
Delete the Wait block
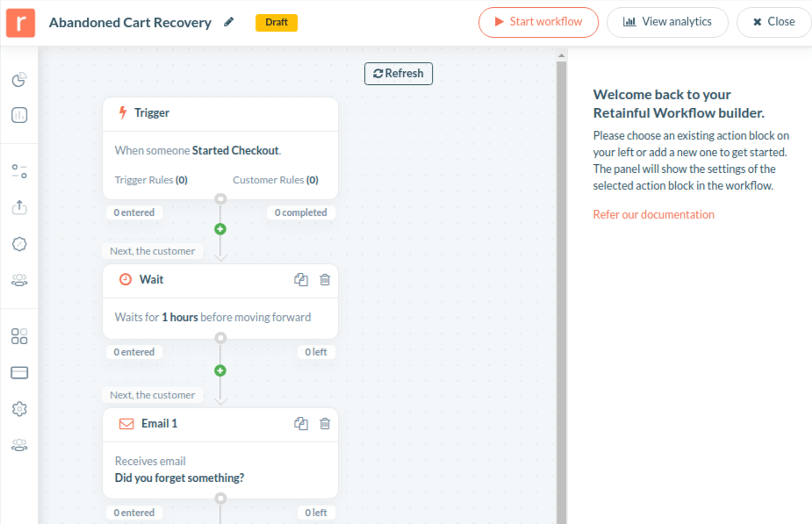pos(325,280)
